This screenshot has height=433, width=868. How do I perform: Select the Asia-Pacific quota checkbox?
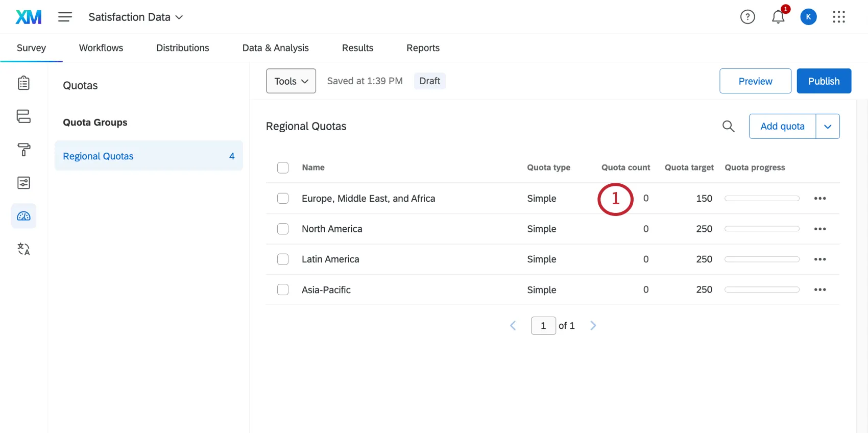pyautogui.click(x=283, y=290)
